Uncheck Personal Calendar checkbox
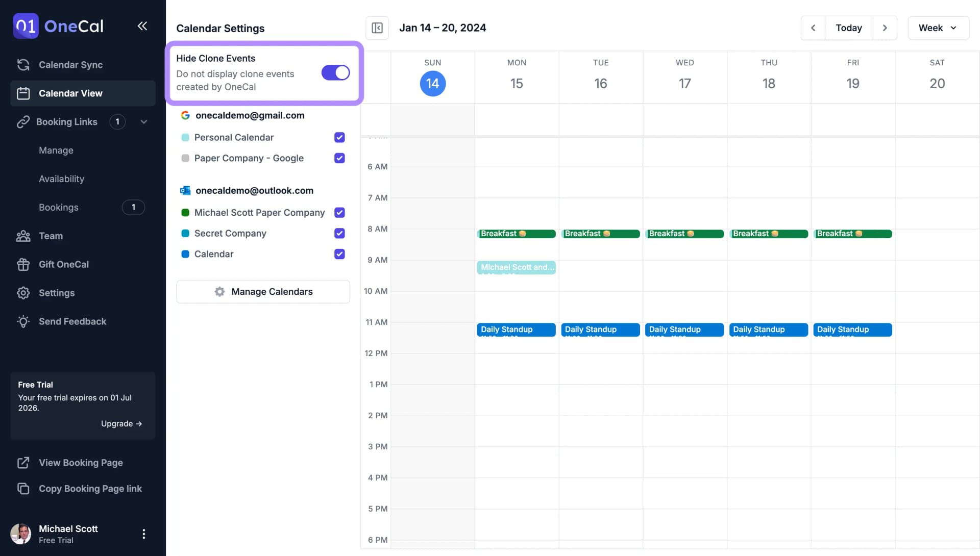Viewport: 980px width, 556px height. pyautogui.click(x=339, y=137)
